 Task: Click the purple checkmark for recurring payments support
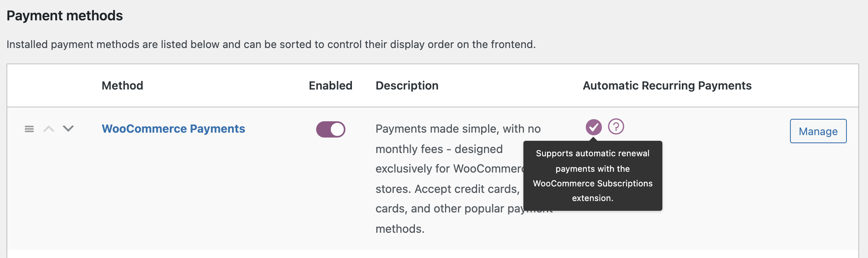point(594,127)
